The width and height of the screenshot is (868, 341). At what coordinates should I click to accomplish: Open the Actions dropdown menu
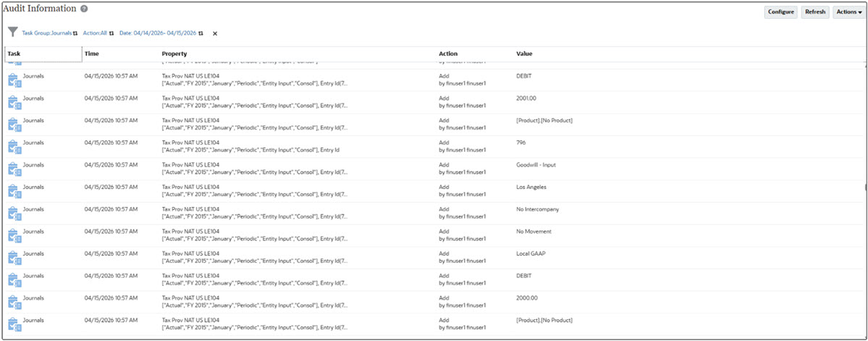[848, 12]
